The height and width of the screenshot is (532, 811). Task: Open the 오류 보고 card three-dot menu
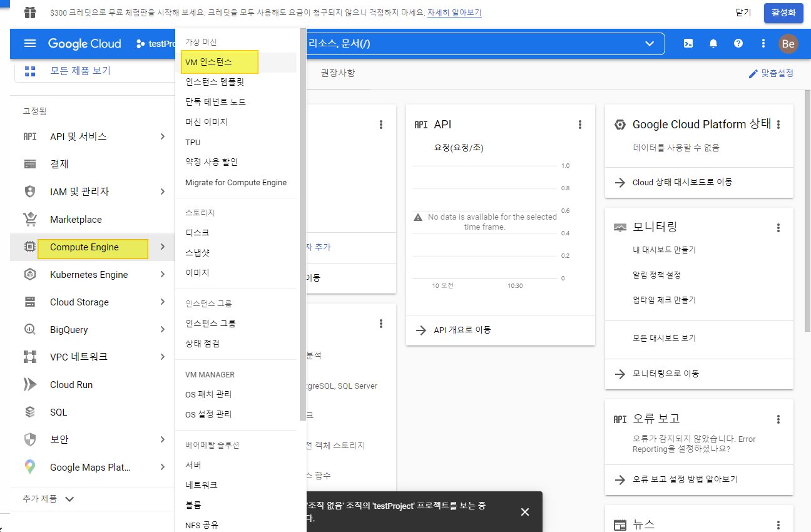pos(778,419)
